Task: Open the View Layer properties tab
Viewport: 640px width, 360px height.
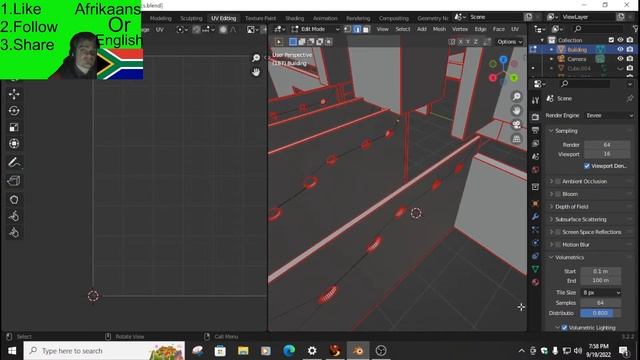Action: point(536,144)
